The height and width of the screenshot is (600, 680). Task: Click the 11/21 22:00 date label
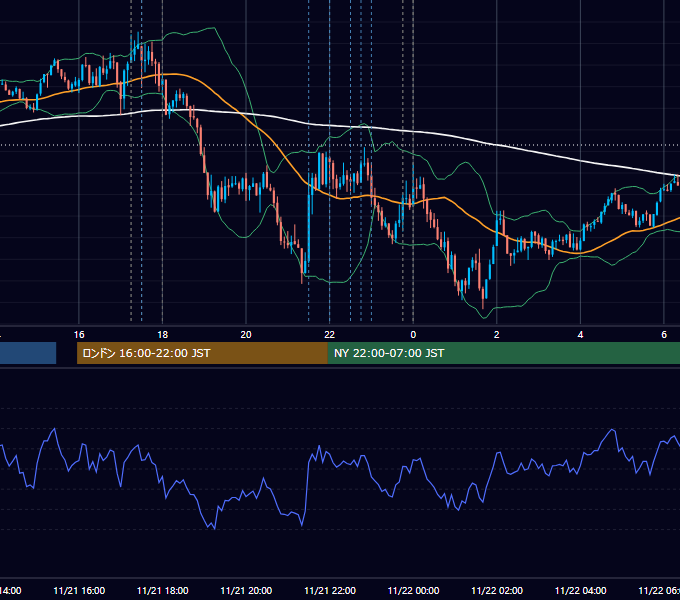330,590
